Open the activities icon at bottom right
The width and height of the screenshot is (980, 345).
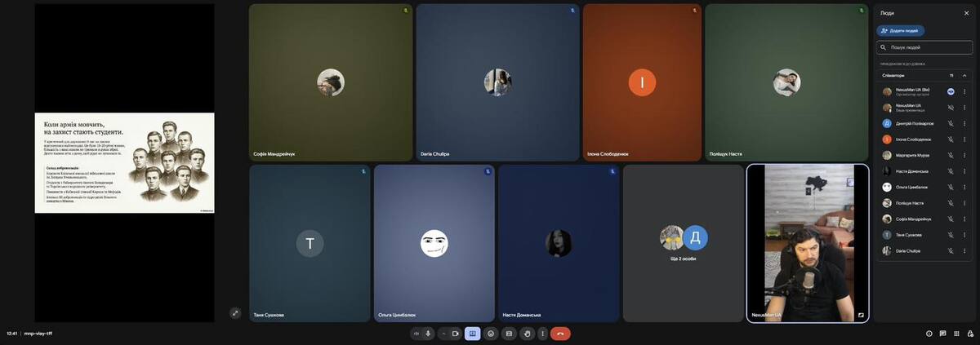pos(956,334)
